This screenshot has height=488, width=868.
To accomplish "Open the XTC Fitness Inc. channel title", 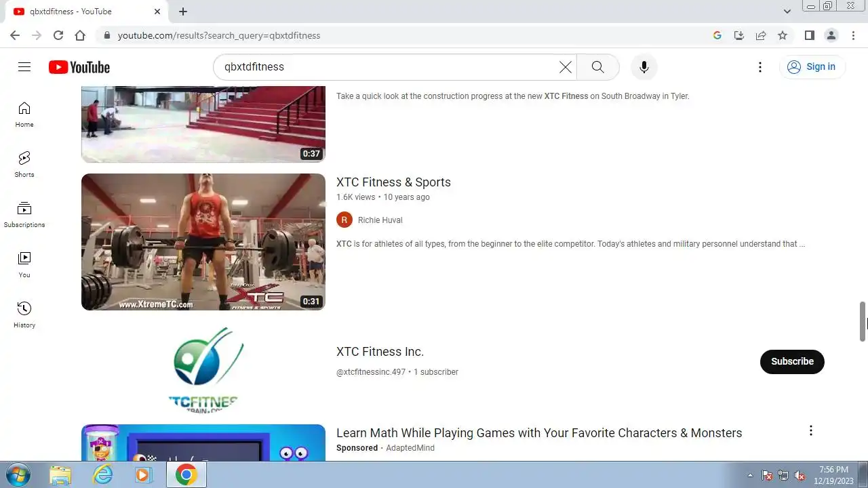I will click(x=380, y=352).
